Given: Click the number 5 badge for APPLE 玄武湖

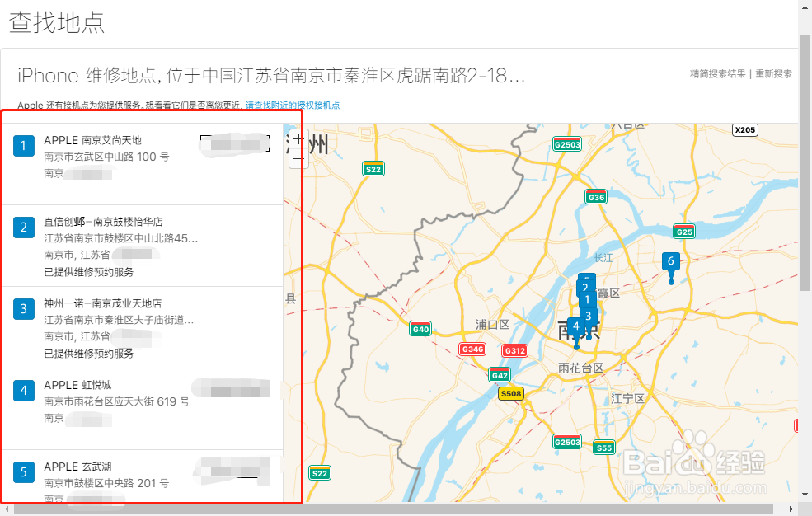Looking at the screenshot, I should (x=24, y=472).
